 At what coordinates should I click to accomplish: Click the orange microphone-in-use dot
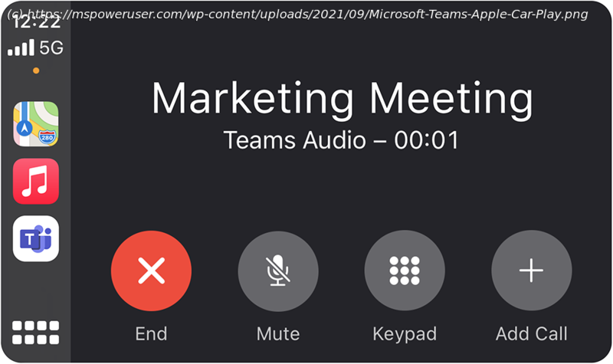tap(36, 71)
